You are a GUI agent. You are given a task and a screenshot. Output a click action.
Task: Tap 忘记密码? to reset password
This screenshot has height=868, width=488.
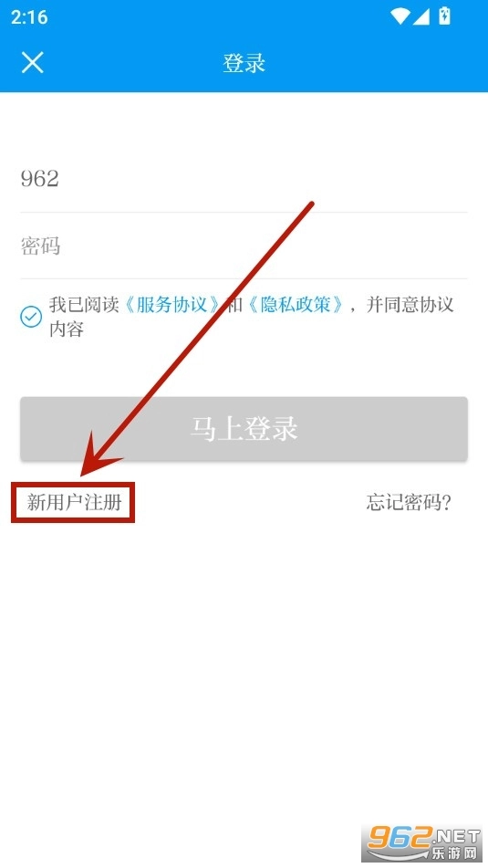pos(409,502)
